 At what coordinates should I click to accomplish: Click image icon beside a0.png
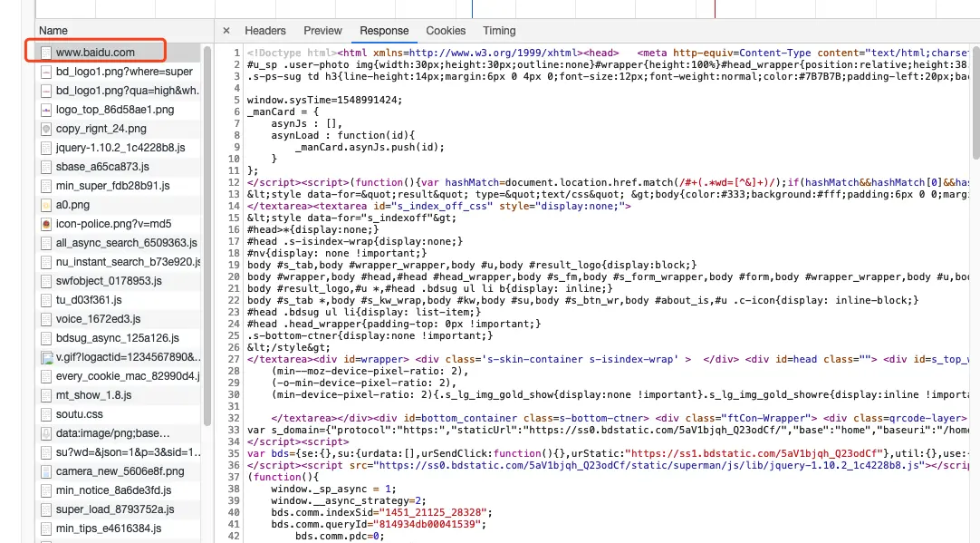(x=45, y=205)
